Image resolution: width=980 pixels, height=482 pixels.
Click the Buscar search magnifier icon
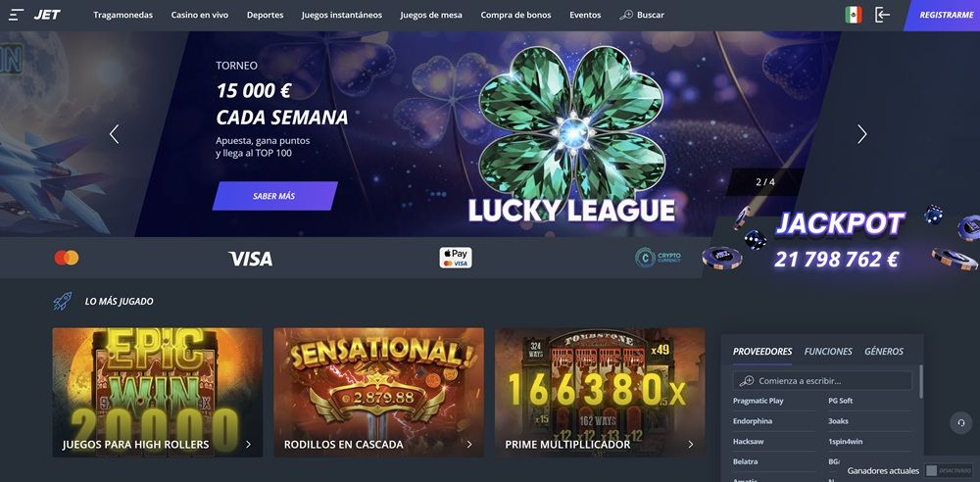pyautogui.click(x=626, y=15)
